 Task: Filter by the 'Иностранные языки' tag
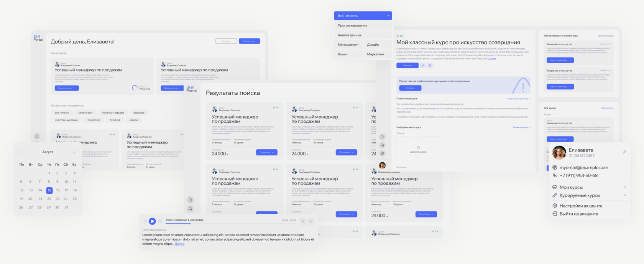[66, 120]
